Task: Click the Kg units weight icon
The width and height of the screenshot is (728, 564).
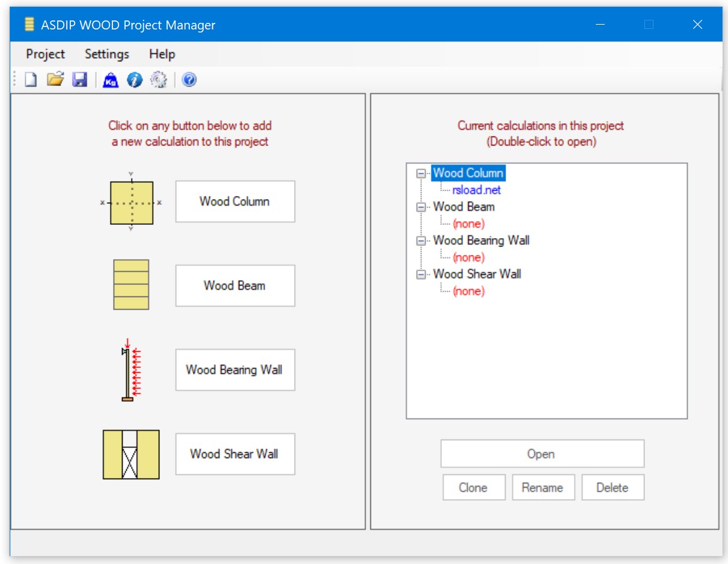Action: click(x=111, y=80)
